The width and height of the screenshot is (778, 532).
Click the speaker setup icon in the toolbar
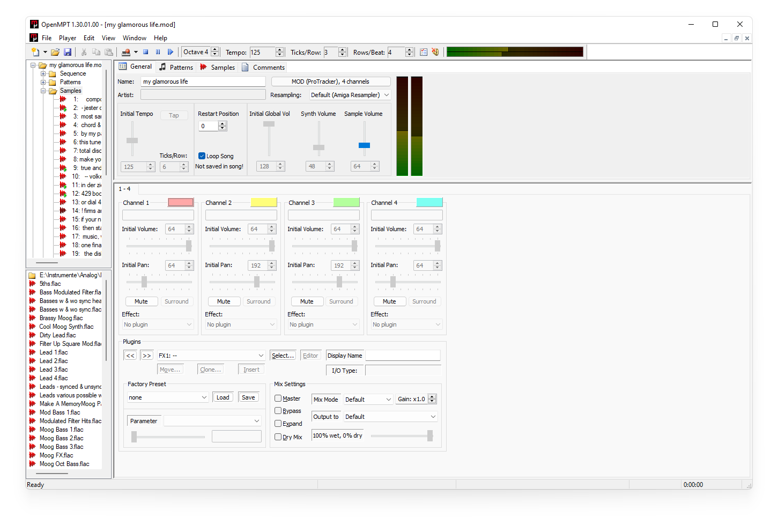pyautogui.click(x=435, y=52)
